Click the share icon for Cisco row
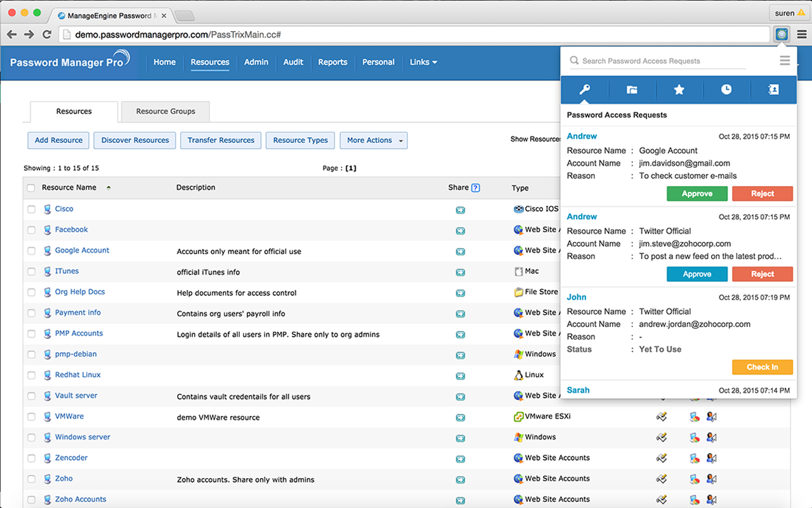812x508 pixels. click(x=460, y=210)
